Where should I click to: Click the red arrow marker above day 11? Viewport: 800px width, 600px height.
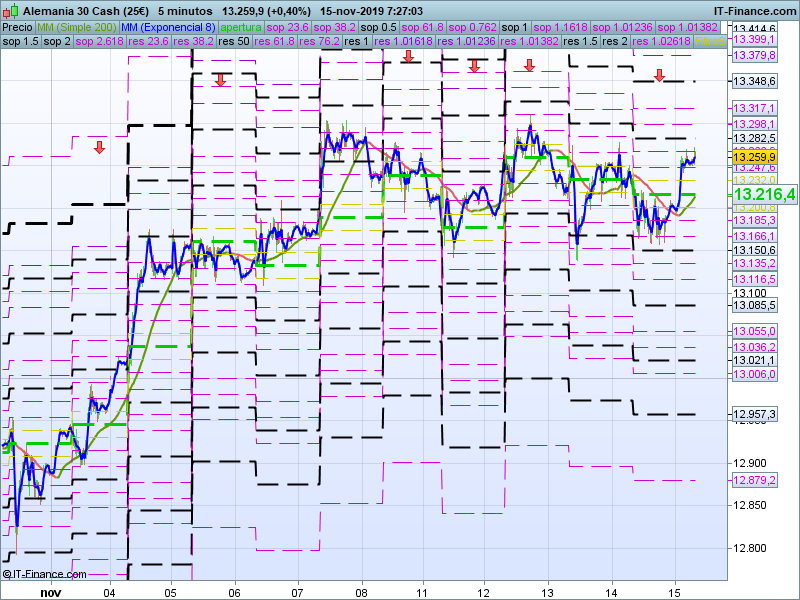pyautogui.click(x=408, y=57)
